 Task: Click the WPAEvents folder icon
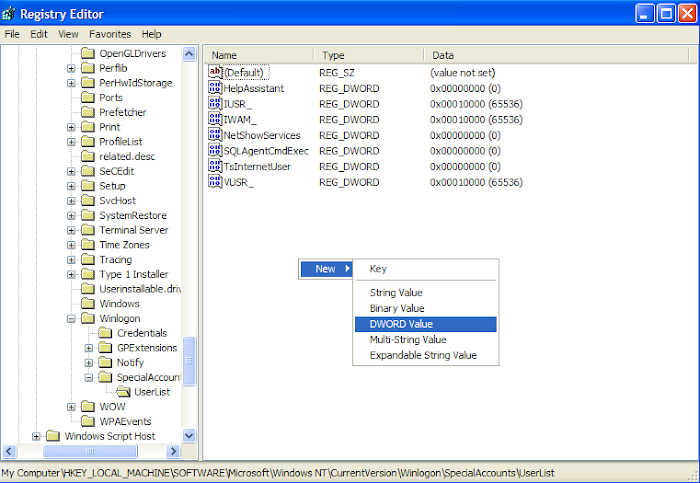[88, 421]
